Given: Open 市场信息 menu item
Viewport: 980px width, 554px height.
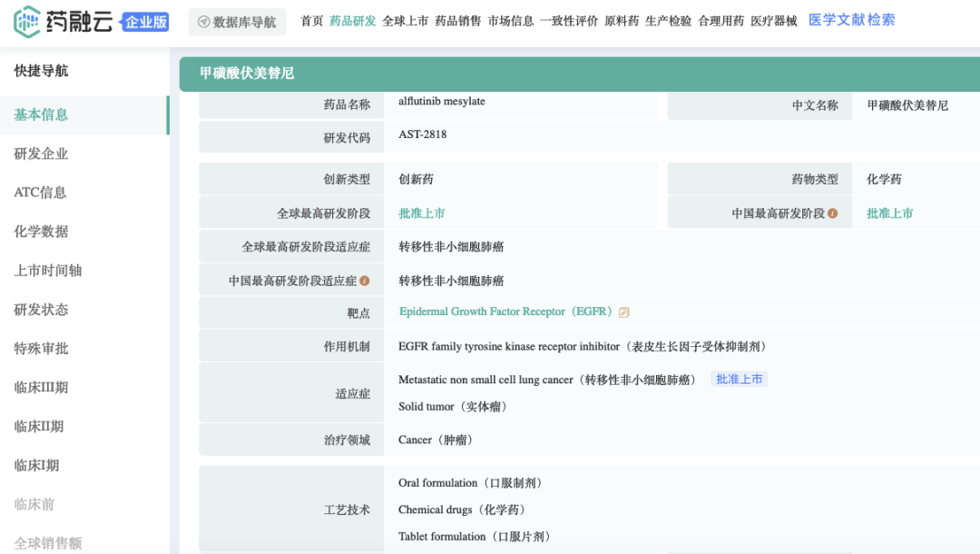Looking at the screenshot, I should tap(511, 21).
